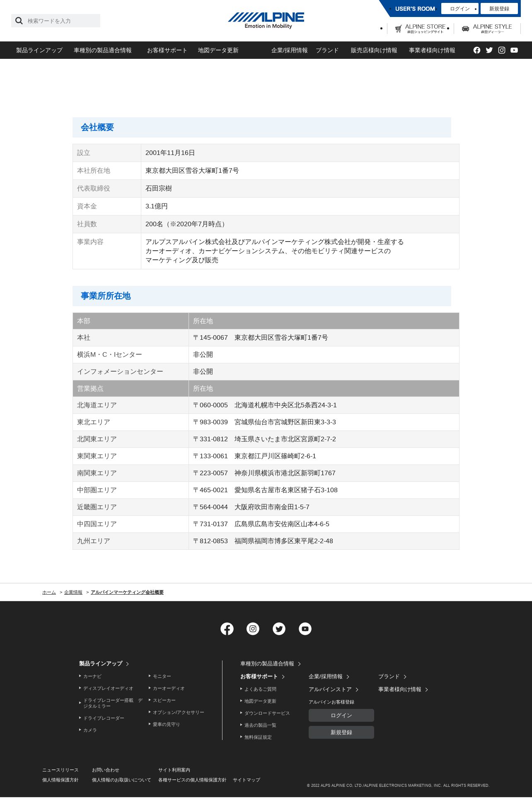532x798 pixels.
Task: Open footer ニュースリリース link
Action: click(x=60, y=770)
